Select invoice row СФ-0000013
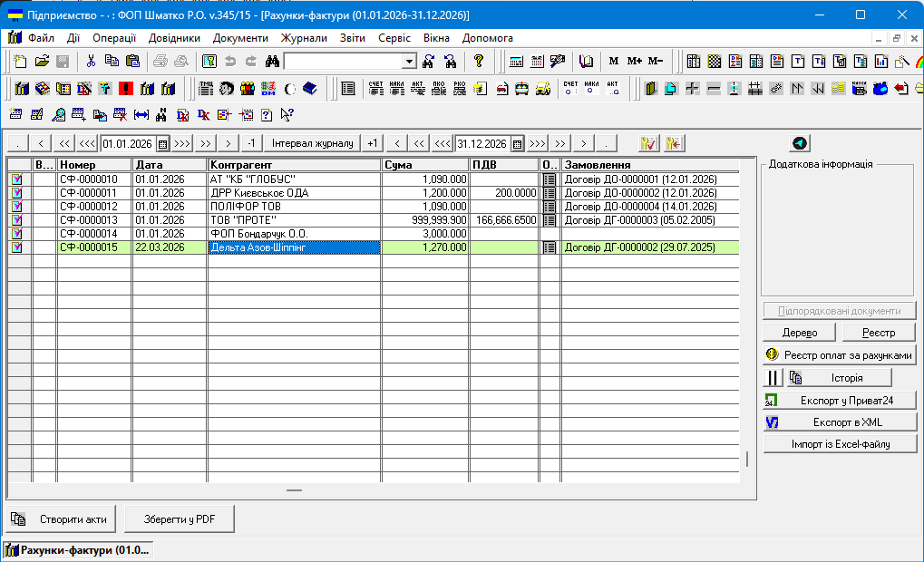 [x=88, y=220]
